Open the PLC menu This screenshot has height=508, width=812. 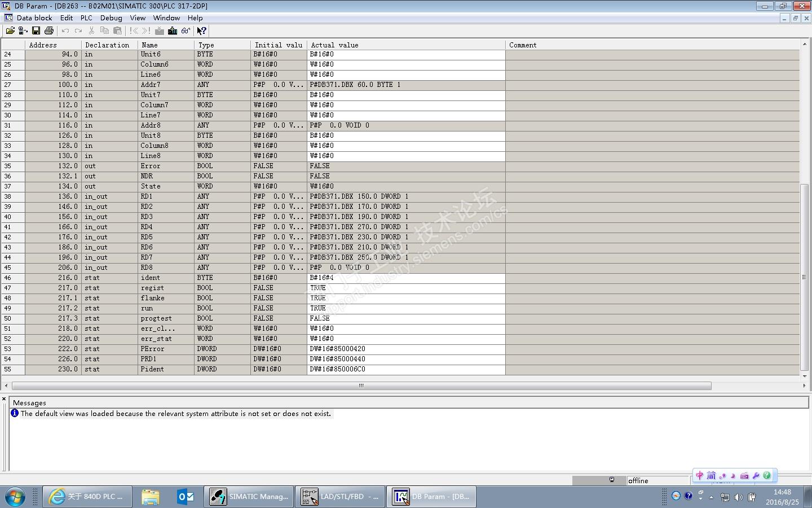[86, 17]
